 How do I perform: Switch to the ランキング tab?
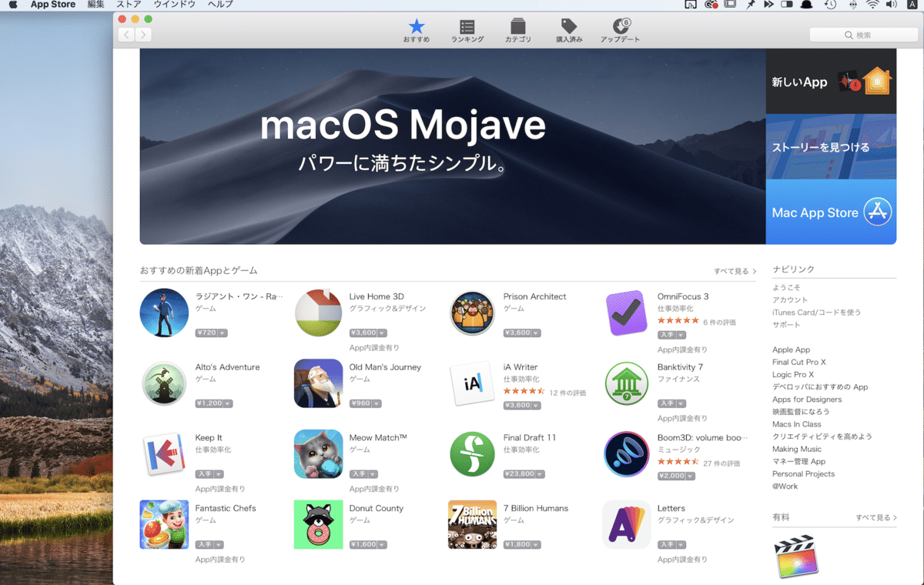pyautogui.click(x=467, y=31)
